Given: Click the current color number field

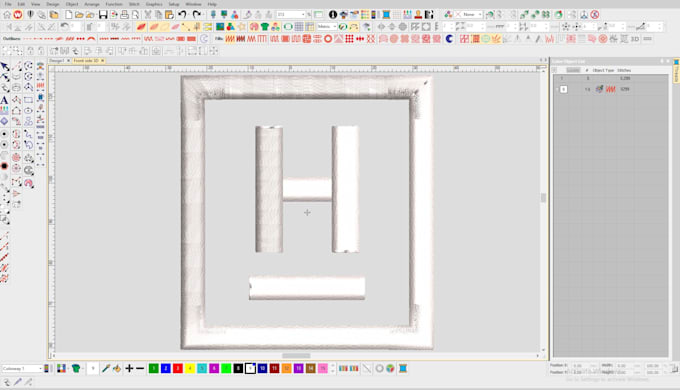Looking at the screenshot, I should (92, 368).
